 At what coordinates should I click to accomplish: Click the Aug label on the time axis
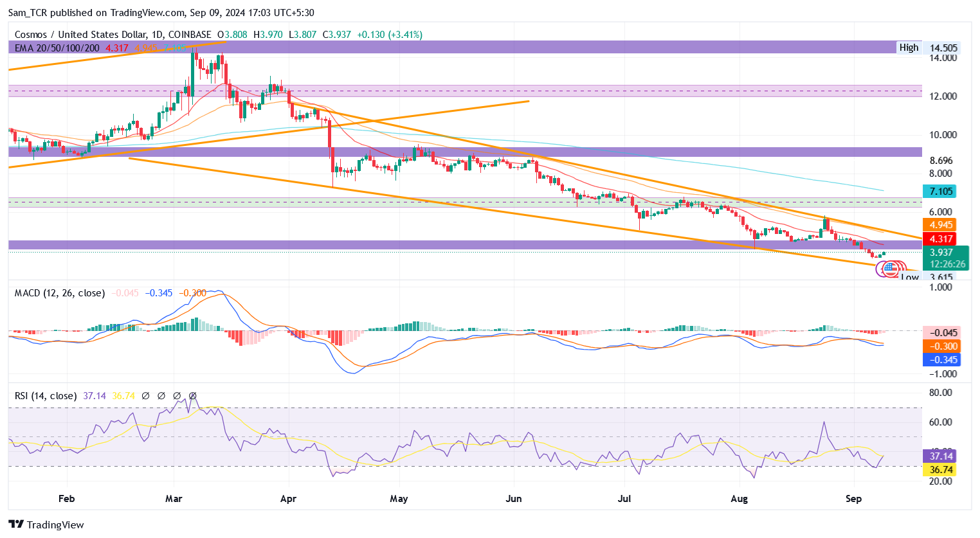(740, 499)
